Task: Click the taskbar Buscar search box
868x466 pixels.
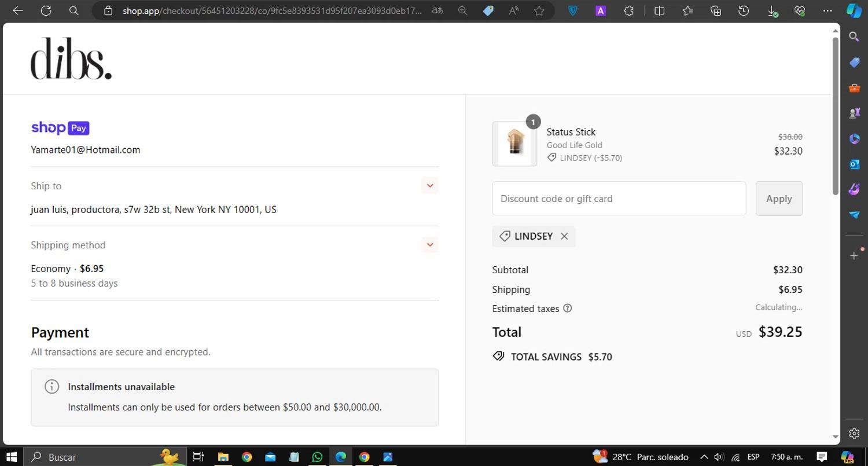Action: tap(105, 457)
